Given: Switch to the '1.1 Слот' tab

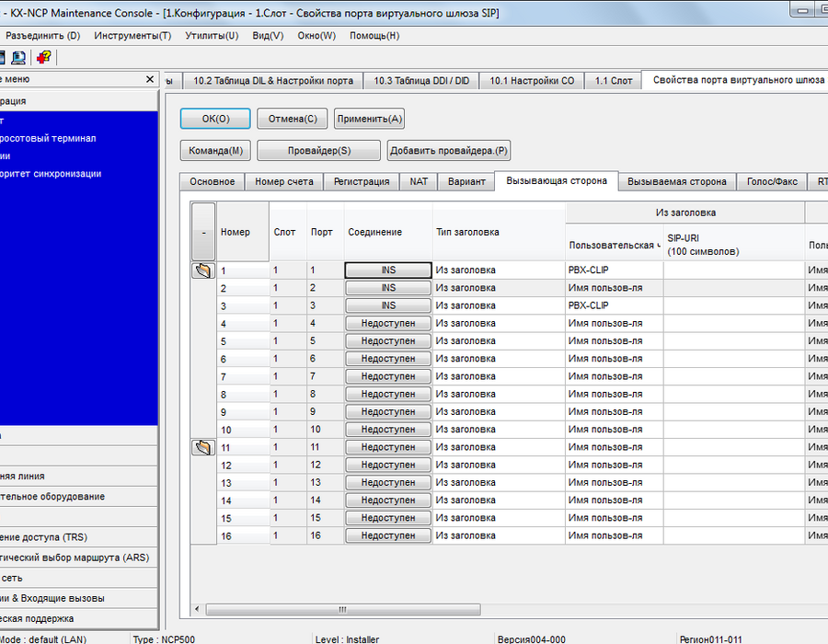Looking at the screenshot, I should click(614, 81).
